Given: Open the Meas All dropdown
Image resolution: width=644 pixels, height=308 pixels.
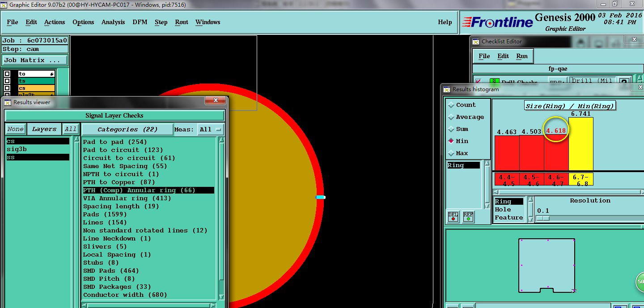Looking at the screenshot, I should [x=210, y=130].
